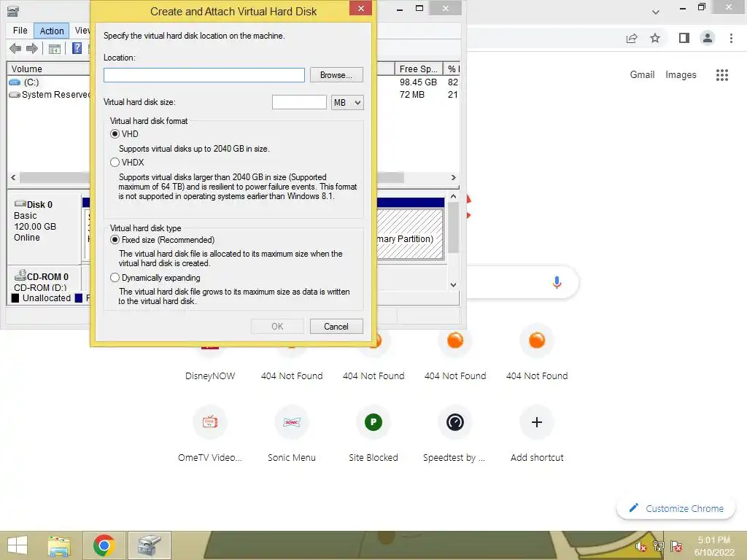Open the Images link
The height and width of the screenshot is (560, 747).
(681, 75)
